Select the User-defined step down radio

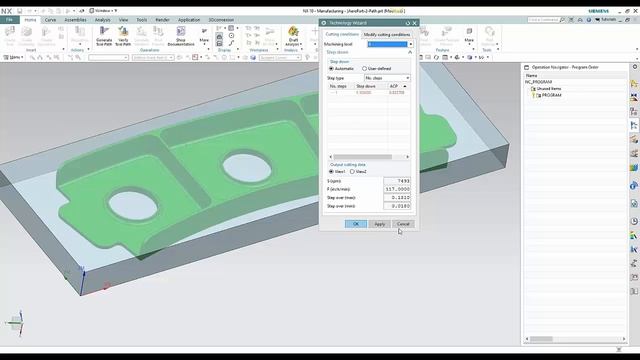(x=364, y=69)
